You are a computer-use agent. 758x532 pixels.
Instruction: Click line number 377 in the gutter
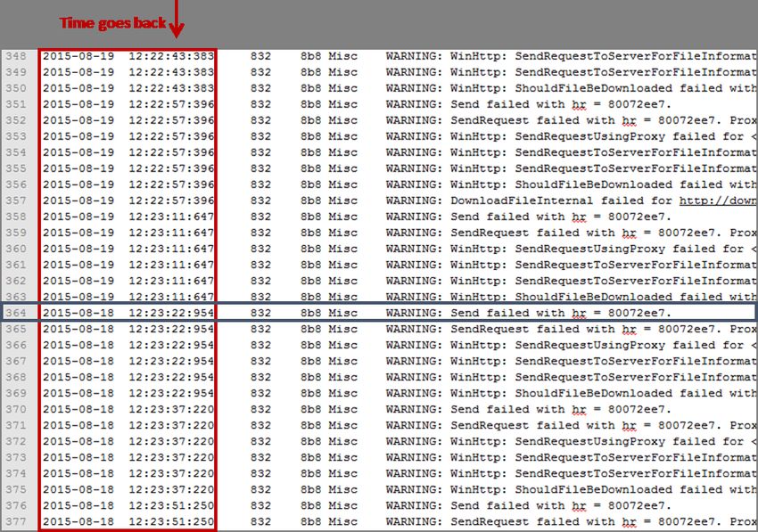coord(17,521)
